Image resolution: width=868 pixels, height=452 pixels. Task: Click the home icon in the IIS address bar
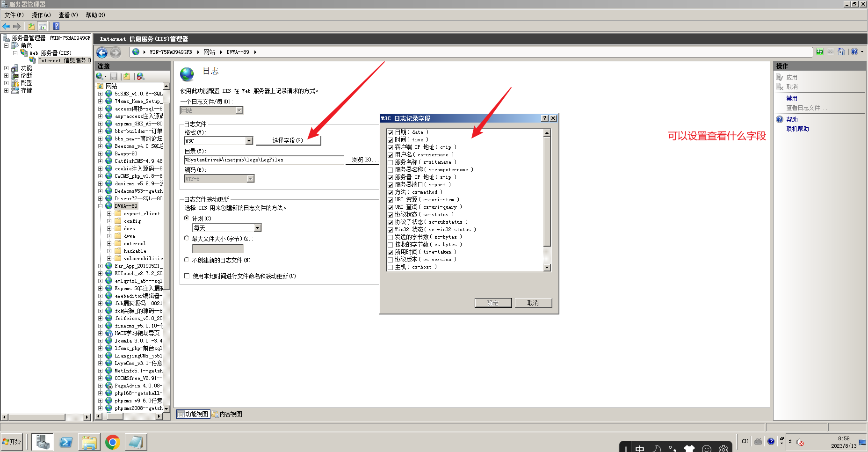[841, 51]
